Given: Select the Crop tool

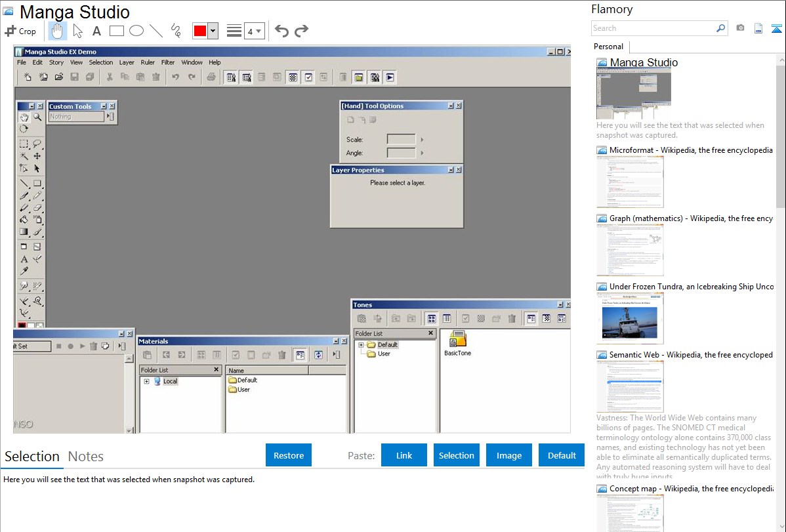Looking at the screenshot, I should [x=20, y=31].
